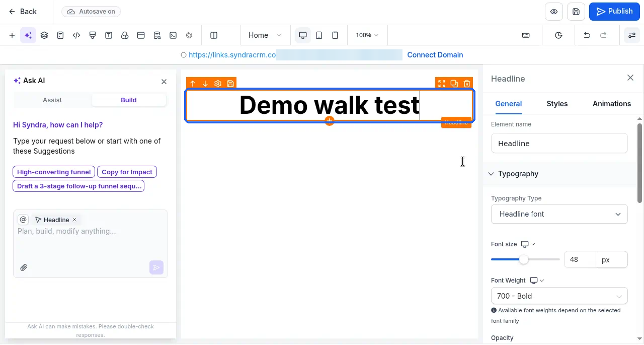Click the plus add element icon in toolbar
Image resolution: width=644 pixels, height=345 pixels.
(12, 35)
